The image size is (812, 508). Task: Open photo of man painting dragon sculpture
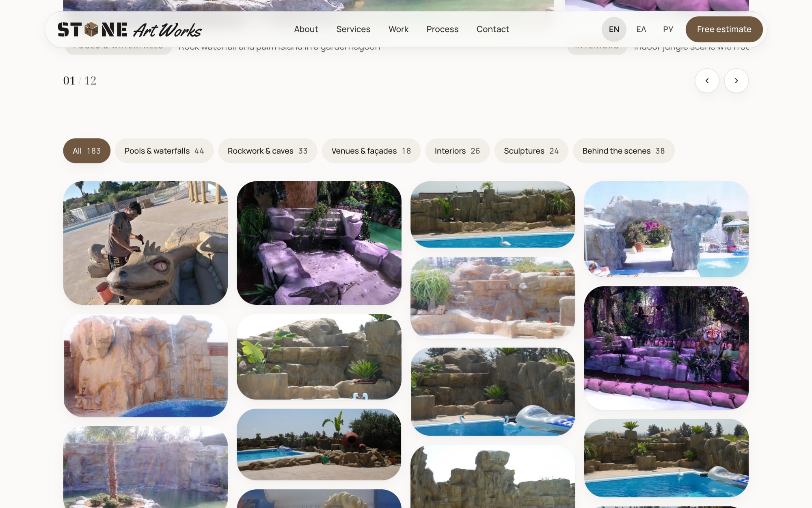(x=145, y=243)
